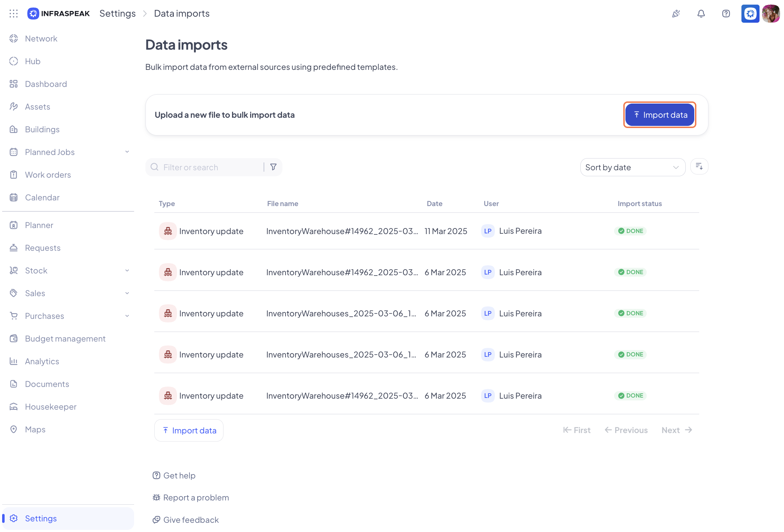784x532 pixels.
Task: Click the party popper announcements icon
Action: (x=676, y=13)
